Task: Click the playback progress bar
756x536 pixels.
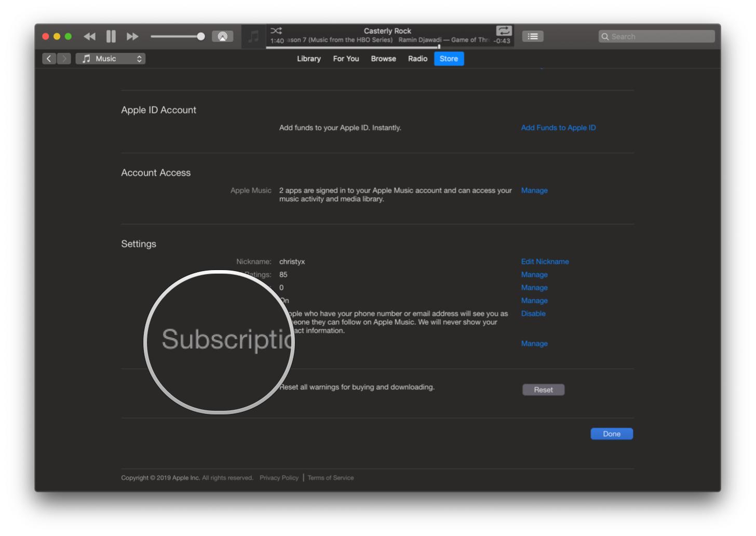Action: click(390, 47)
